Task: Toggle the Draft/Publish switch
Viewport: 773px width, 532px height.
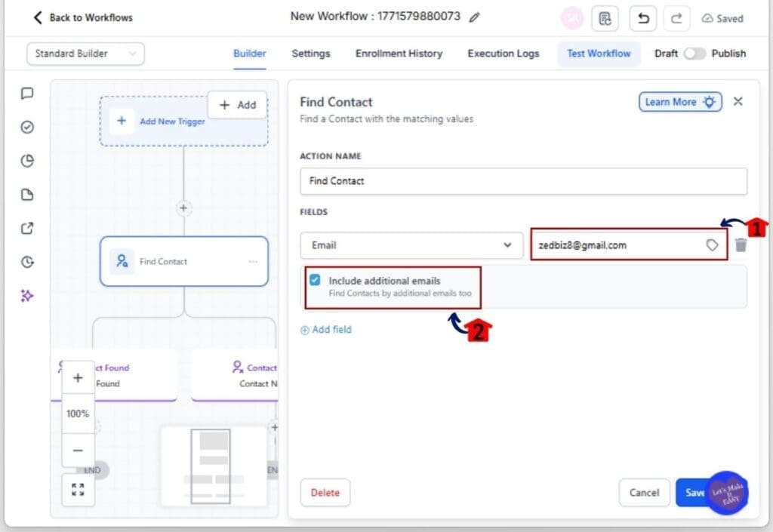Action: [x=694, y=54]
